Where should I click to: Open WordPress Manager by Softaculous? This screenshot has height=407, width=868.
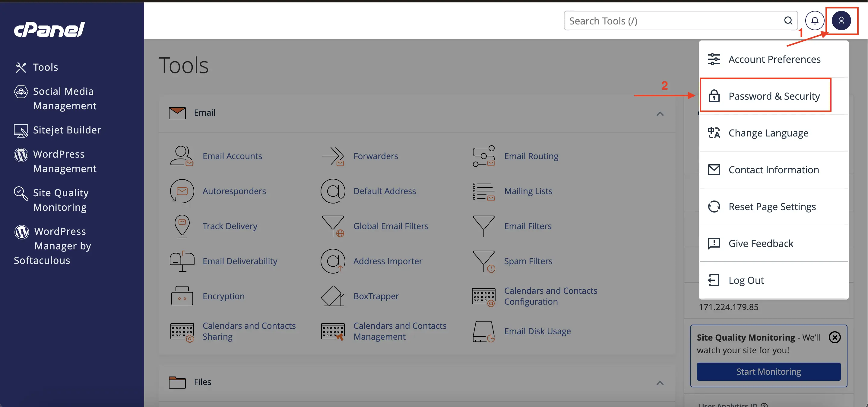click(53, 246)
